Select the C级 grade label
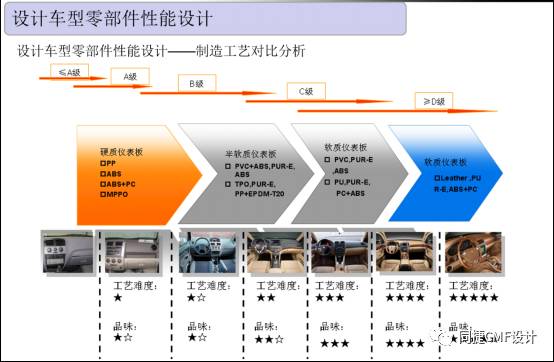Viewport: 554px width, 362px height. coord(306,91)
